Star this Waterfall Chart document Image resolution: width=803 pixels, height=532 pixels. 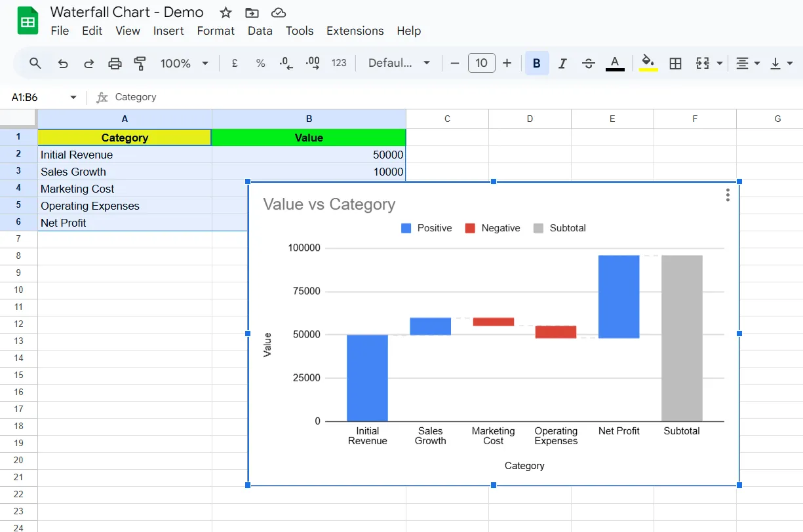pos(225,12)
